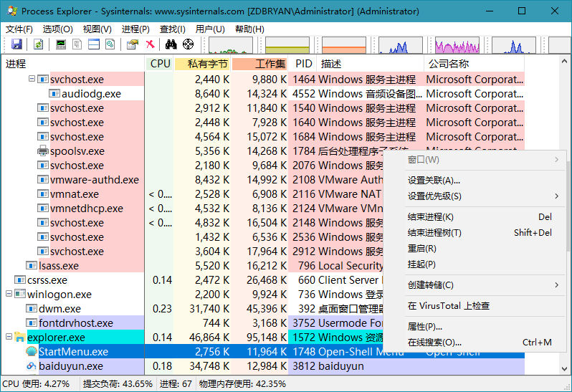The image size is (572, 392).
Task: Click the Refresh Now toolbar icon
Action: 38,44
